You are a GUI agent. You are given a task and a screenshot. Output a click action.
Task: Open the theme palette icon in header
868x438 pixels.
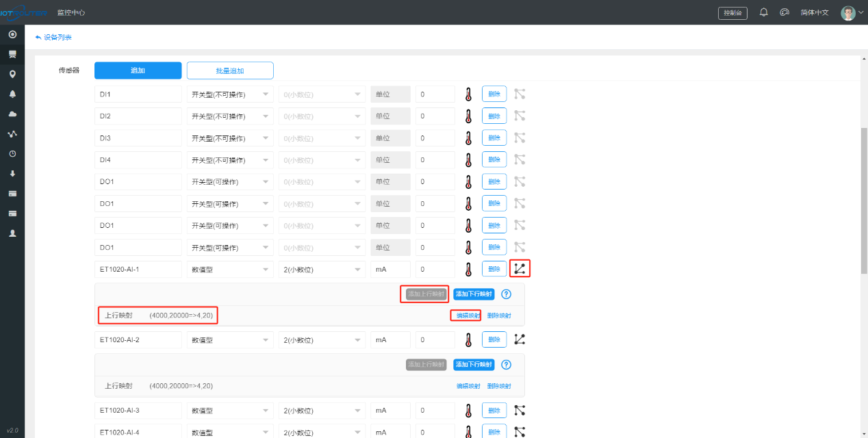click(784, 12)
